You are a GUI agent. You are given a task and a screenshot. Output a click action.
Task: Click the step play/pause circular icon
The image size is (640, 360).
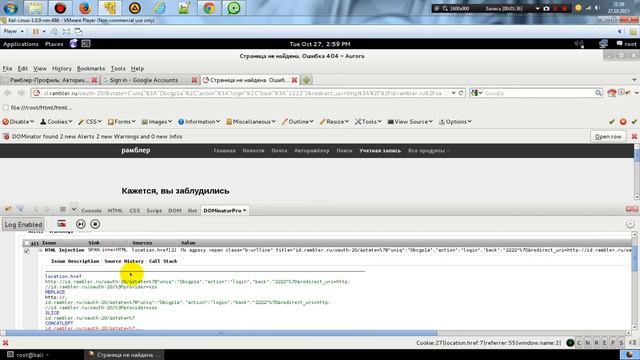[x=80, y=224]
